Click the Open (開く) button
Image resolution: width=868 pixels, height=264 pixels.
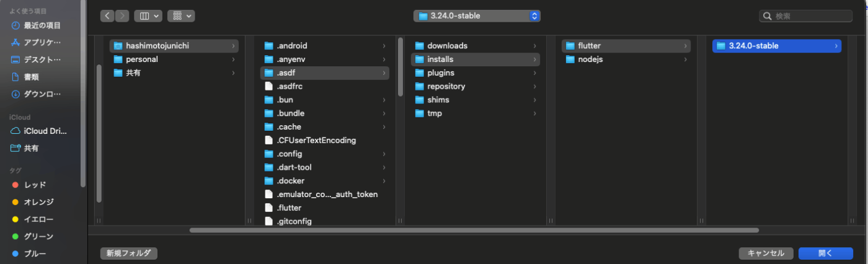coord(826,253)
